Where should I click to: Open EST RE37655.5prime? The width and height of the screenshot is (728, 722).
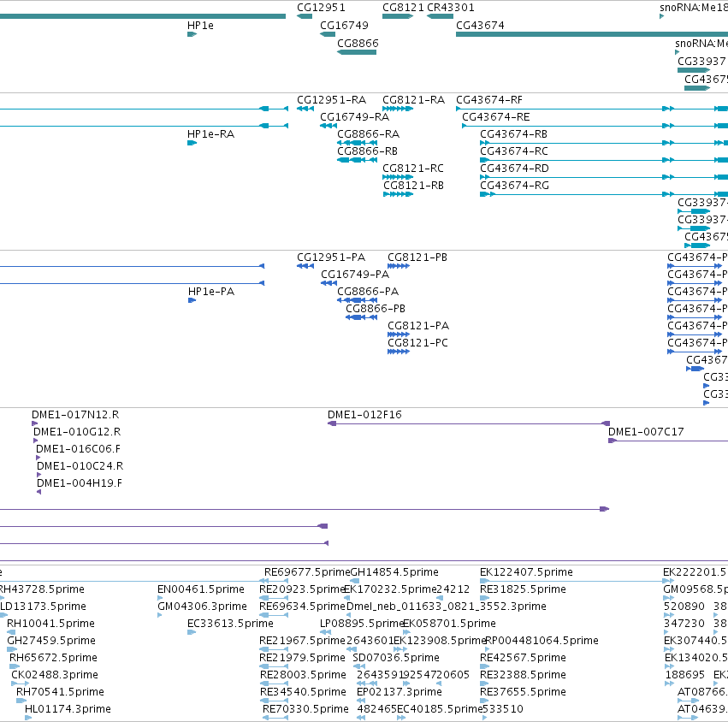(523, 692)
